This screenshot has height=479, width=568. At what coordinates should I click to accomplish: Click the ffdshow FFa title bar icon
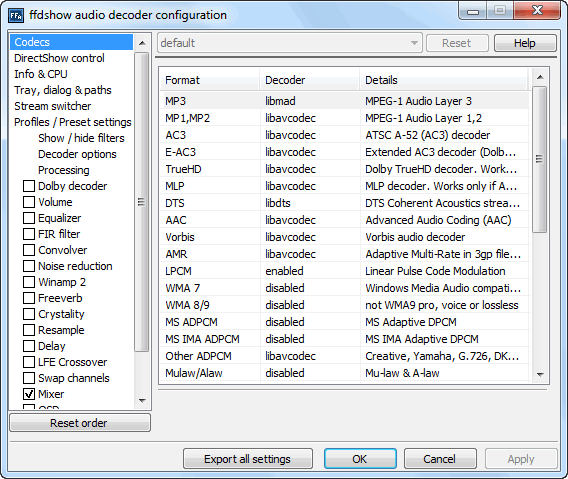16,15
